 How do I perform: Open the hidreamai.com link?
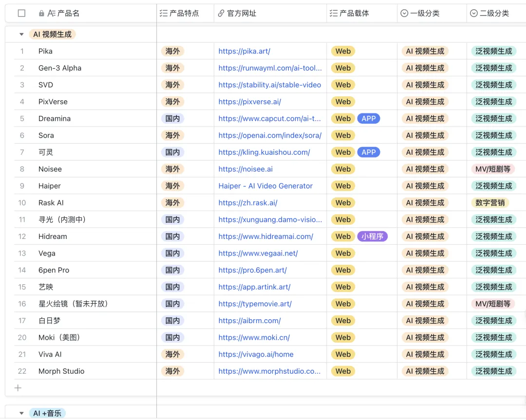266,237
